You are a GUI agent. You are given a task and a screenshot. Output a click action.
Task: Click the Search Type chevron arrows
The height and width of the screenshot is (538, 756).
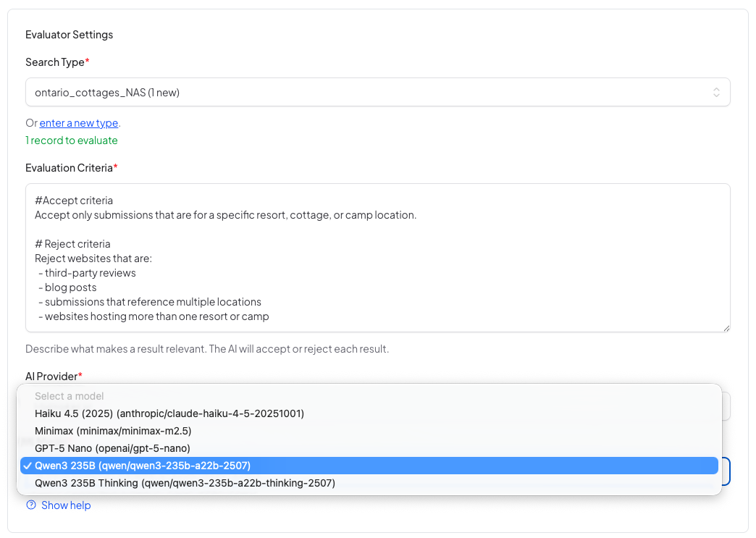coord(716,92)
